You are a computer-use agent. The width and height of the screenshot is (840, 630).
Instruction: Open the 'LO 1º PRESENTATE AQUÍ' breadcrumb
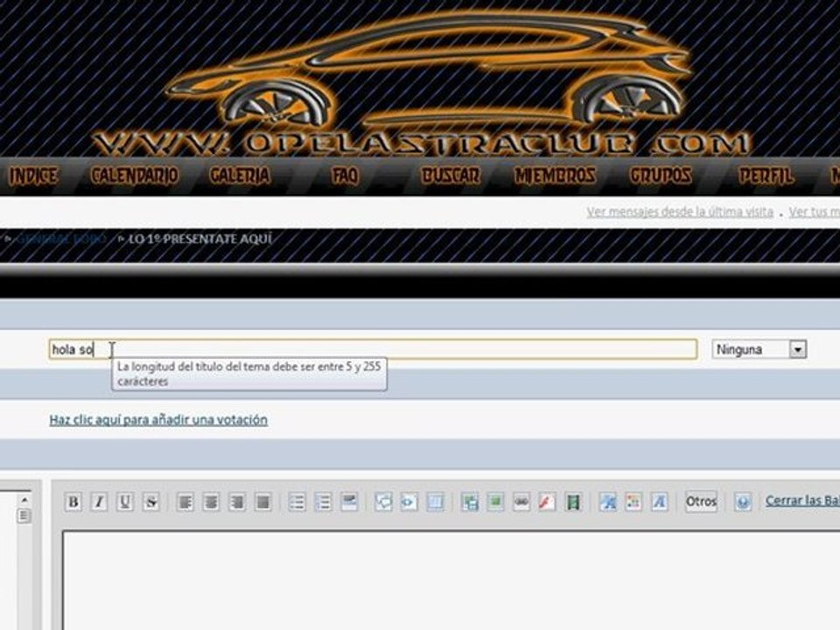(x=200, y=239)
